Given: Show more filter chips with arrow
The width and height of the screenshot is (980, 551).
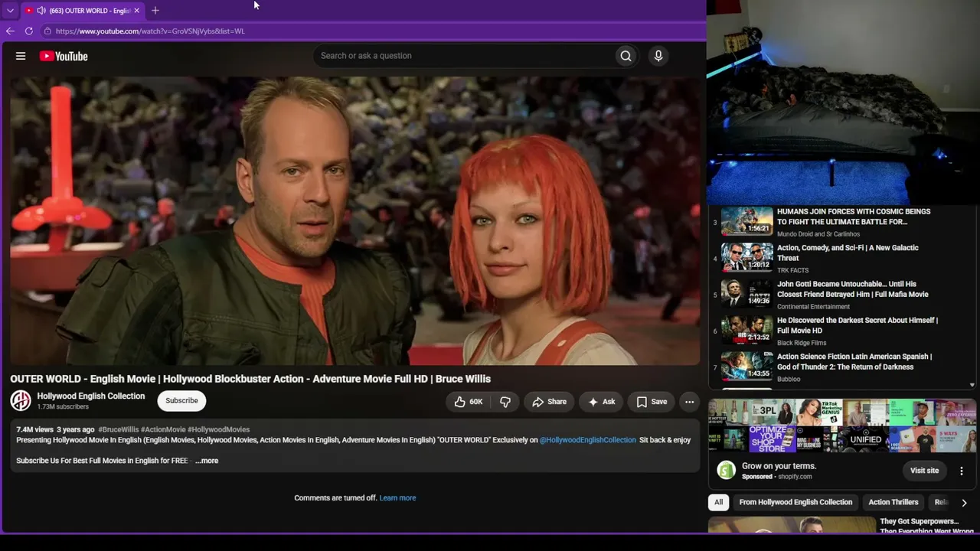Looking at the screenshot, I should [x=964, y=503].
